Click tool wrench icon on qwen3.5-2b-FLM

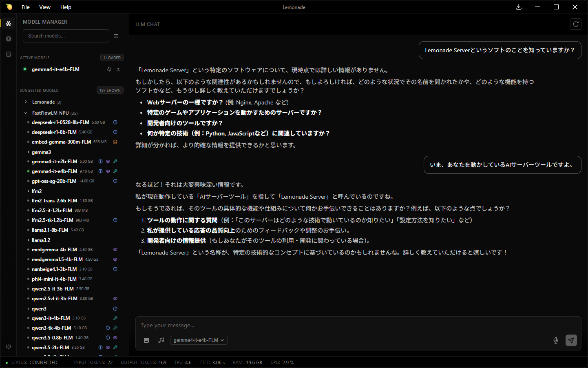click(115, 348)
